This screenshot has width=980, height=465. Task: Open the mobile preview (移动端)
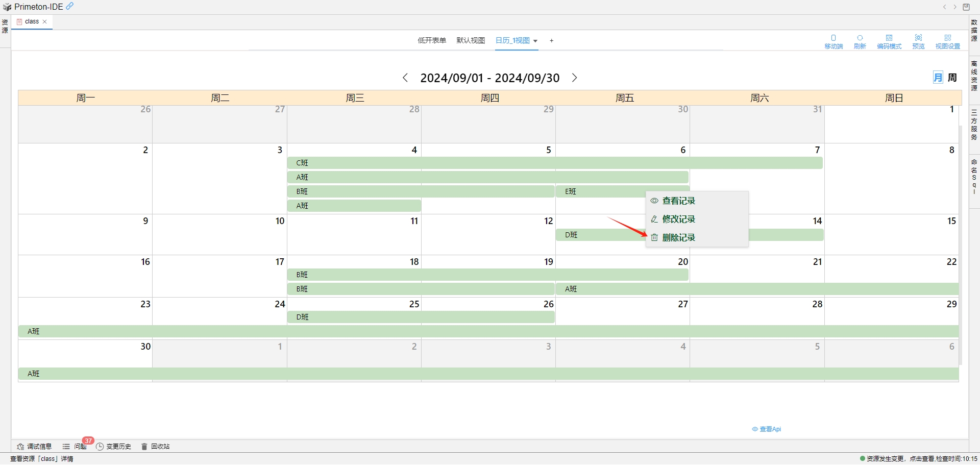coord(834,41)
